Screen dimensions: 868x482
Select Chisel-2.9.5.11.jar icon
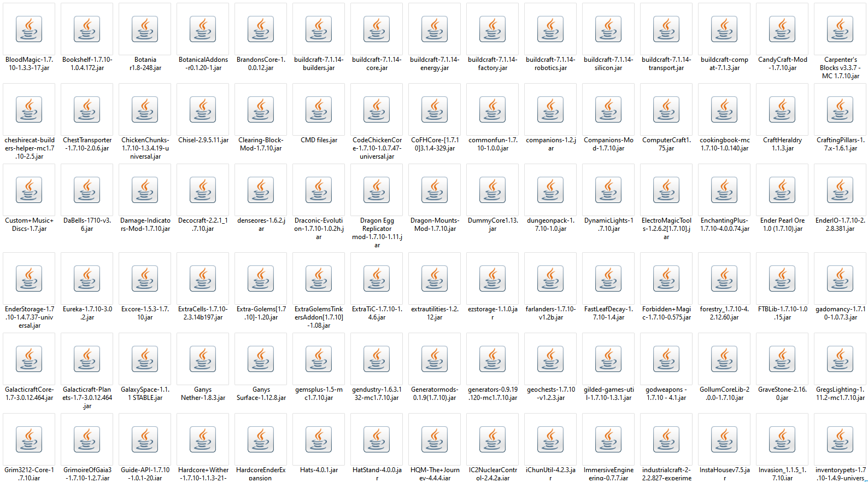203,109
